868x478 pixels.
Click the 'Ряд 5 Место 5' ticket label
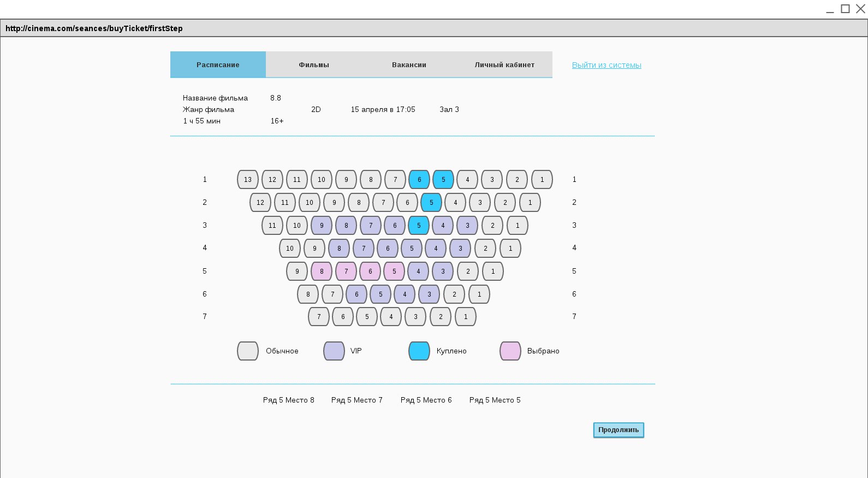click(x=495, y=400)
